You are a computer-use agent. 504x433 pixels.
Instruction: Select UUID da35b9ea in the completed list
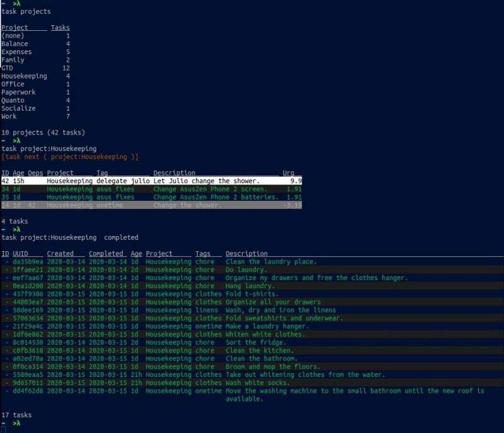pyautogui.click(x=28, y=262)
